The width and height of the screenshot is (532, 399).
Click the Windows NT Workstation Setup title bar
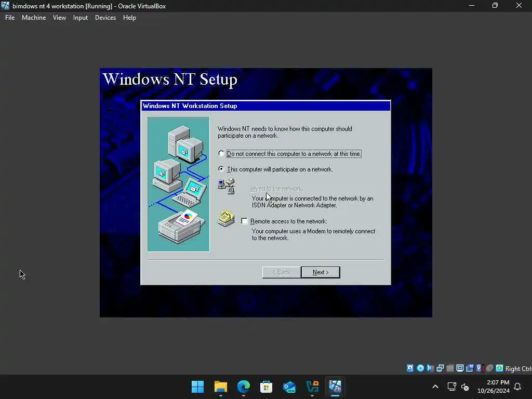[x=265, y=106]
